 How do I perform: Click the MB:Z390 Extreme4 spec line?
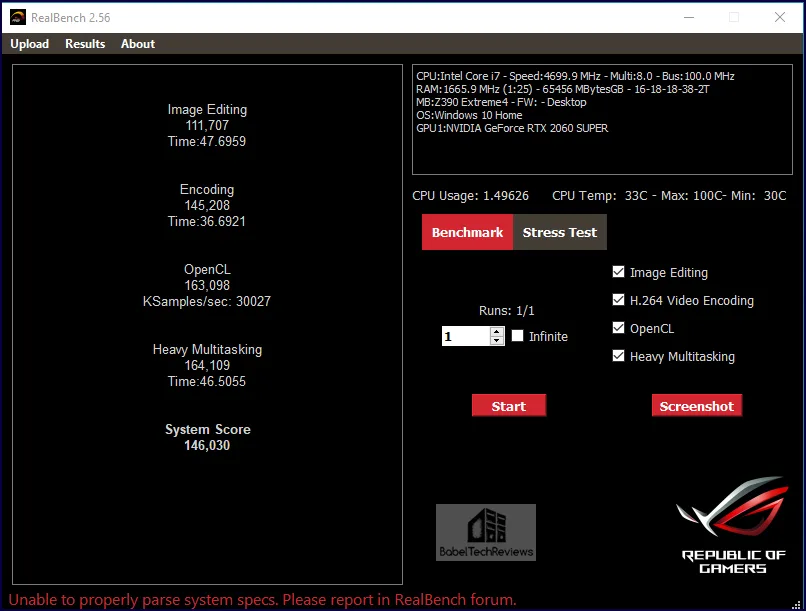pos(501,102)
